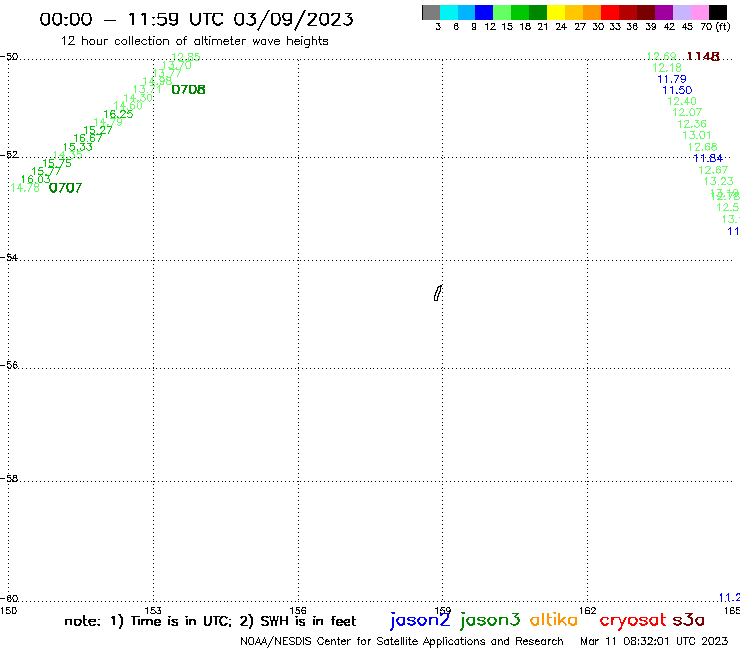The width and height of the screenshot is (740, 650).
Task: Click the island outline near longitude 159
Action: (x=438, y=293)
